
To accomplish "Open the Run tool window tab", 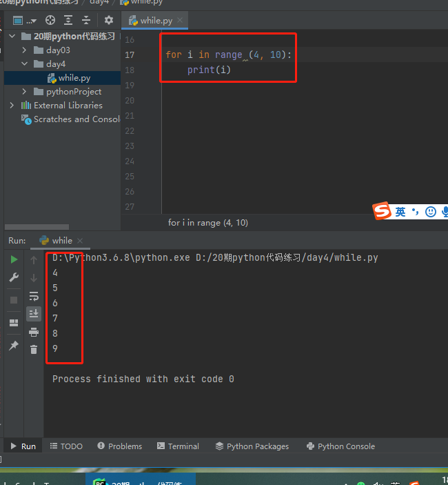I will 23,446.
